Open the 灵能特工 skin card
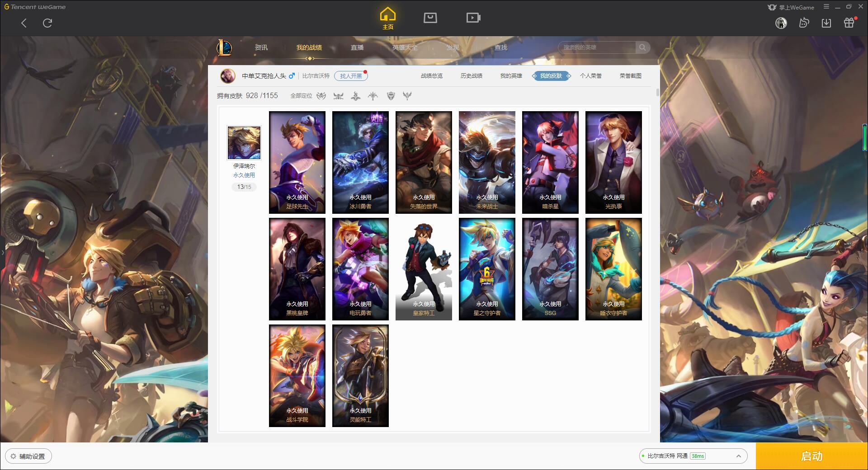Viewport: 868px width, 470px height. pyautogui.click(x=360, y=376)
